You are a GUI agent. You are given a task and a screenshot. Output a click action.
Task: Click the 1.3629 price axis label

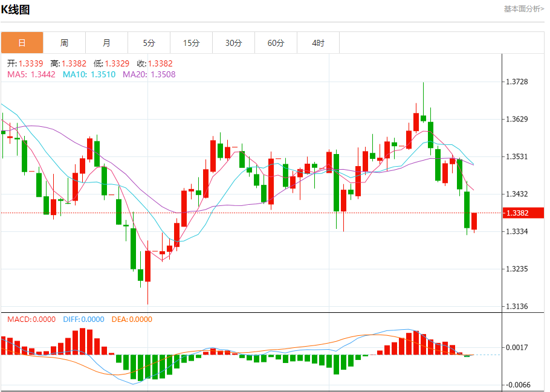point(516,119)
